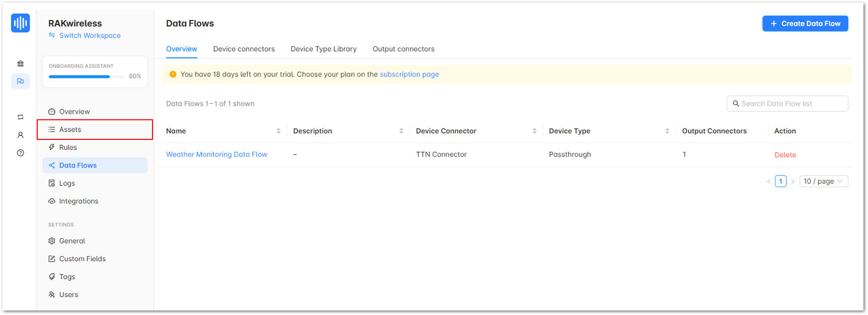
Task: Click the Integrations cloud icon
Action: pos(52,201)
